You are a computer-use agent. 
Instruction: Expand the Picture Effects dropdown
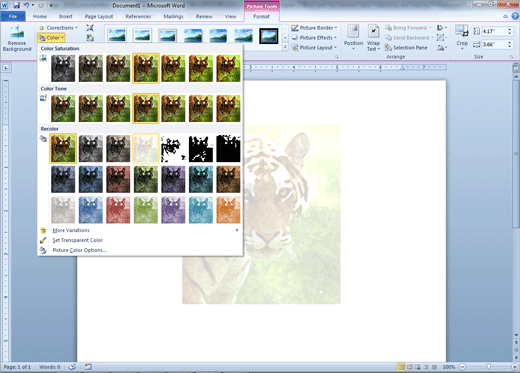(x=314, y=38)
